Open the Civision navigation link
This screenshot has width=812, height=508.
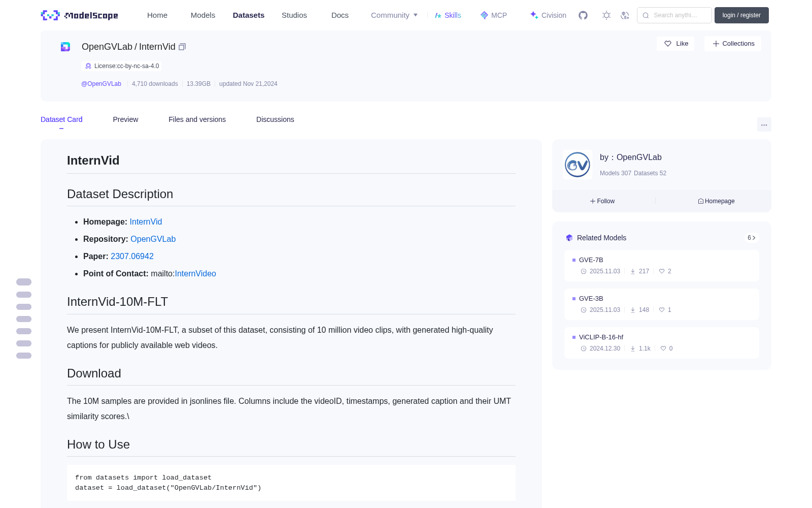click(548, 15)
